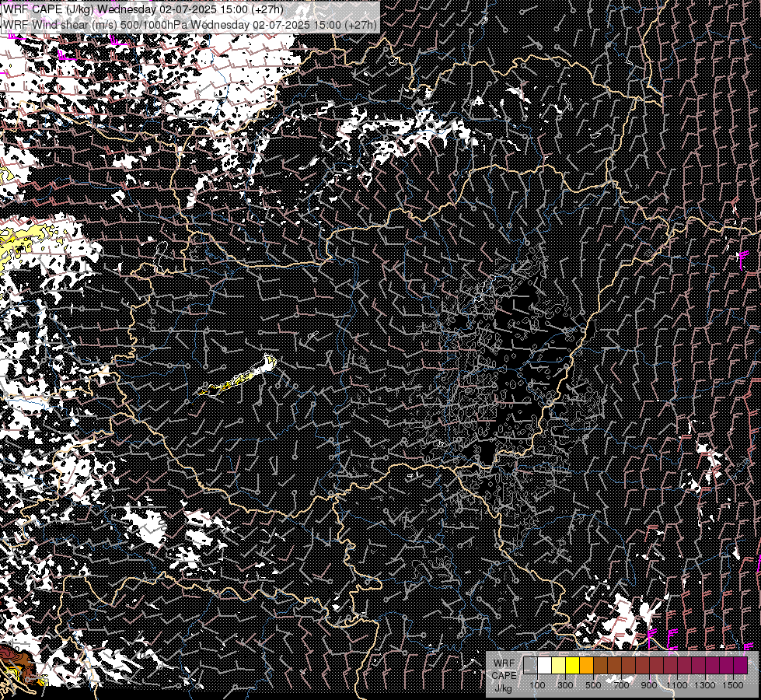Pick the bright yellow legend swatch after 300

click(573, 666)
